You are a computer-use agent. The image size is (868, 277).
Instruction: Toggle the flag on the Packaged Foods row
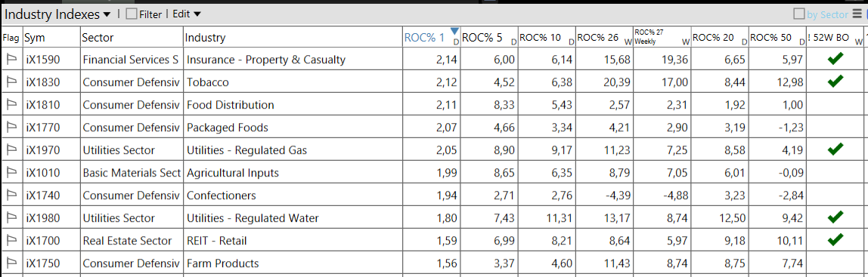point(11,128)
